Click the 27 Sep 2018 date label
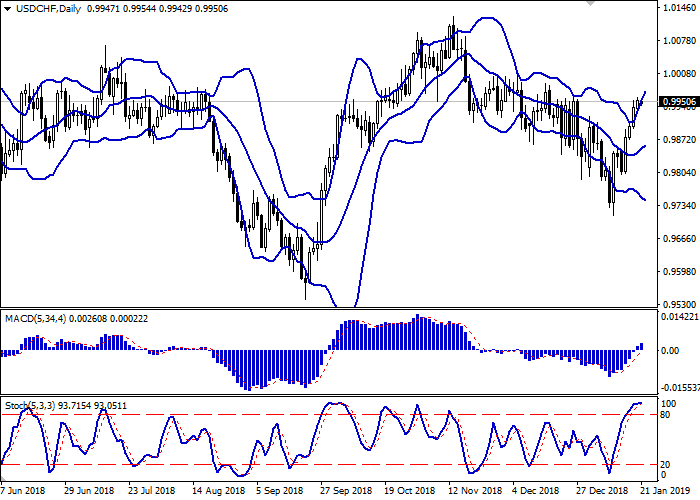The image size is (700, 500). point(346,491)
